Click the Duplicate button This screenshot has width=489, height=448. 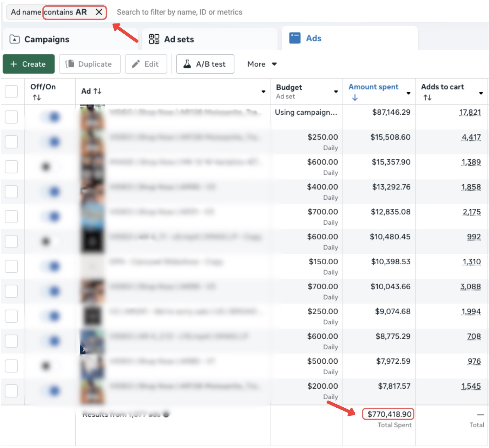tap(90, 64)
